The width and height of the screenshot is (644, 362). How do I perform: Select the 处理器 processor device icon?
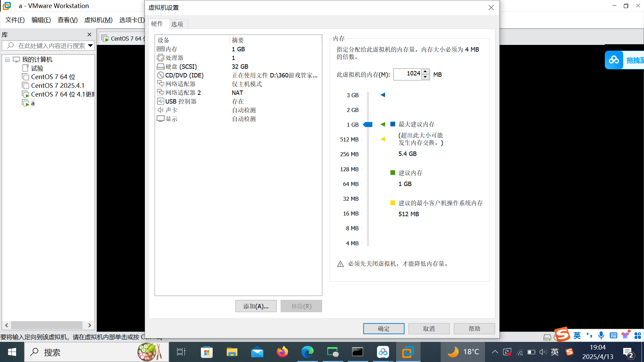(x=160, y=58)
